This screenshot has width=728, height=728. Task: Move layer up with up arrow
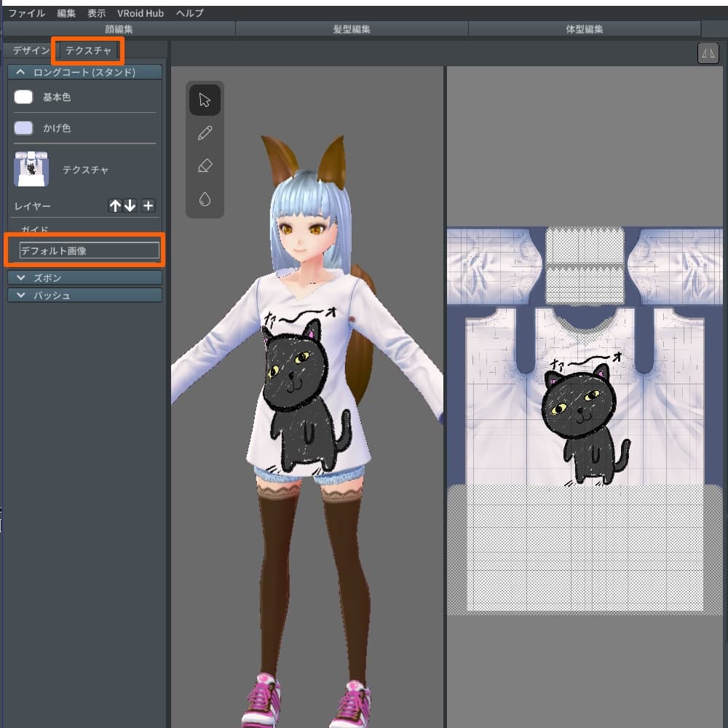coord(115,206)
